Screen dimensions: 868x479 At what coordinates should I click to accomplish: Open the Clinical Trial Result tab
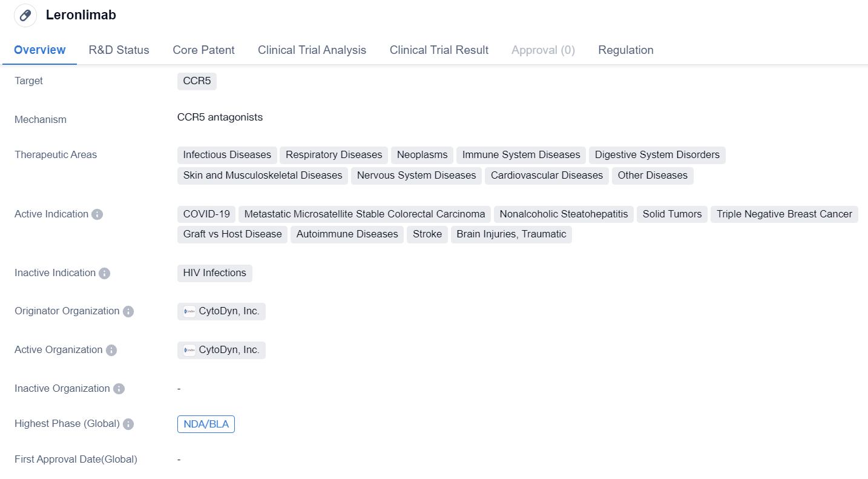(439, 50)
